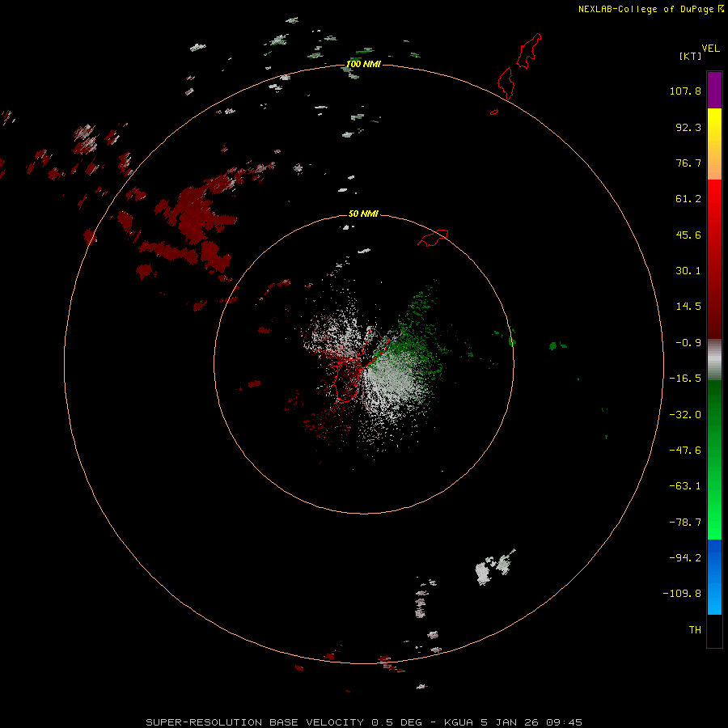Click the -109.8 legend value
The image size is (728, 728).
pos(682,594)
